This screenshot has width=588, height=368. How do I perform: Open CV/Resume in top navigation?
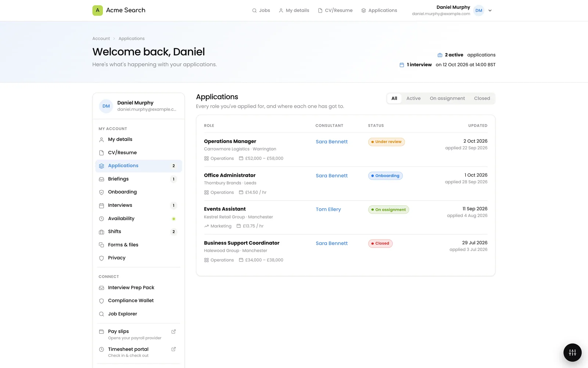pos(335,10)
